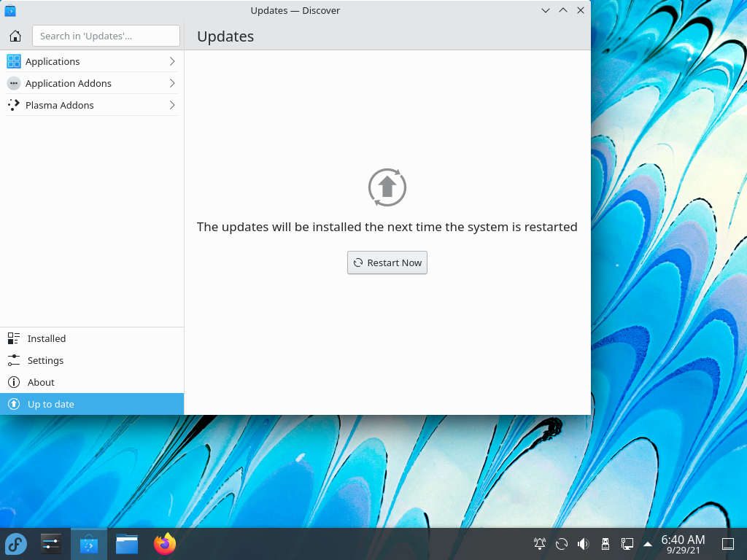Image resolution: width=747 pixels, height=560 pixels.
Task: Click the show desktop icon
Action: tap(728, 544)
